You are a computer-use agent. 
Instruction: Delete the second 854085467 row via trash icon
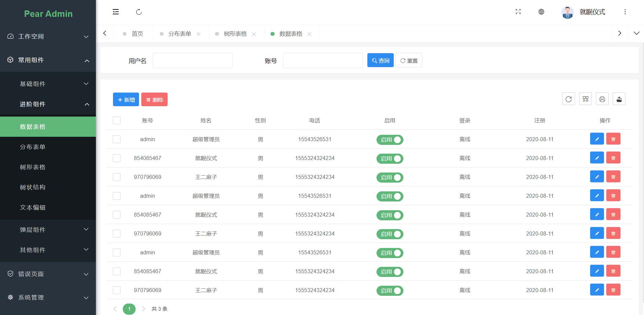613,214
